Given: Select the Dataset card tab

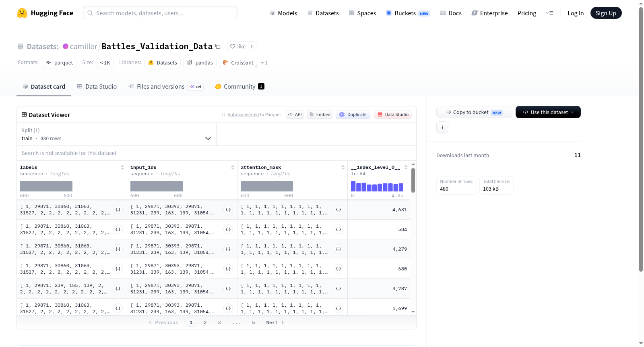Looking at the screenshot, I should pos(44,87).
